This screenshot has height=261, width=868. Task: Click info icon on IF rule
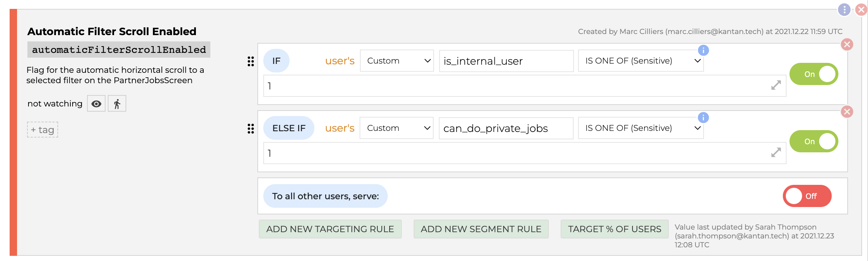click(x=703, y=50)
